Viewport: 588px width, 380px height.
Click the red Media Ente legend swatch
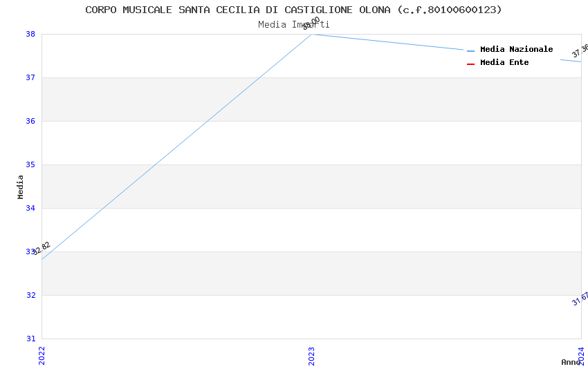[x=470, y=64]
